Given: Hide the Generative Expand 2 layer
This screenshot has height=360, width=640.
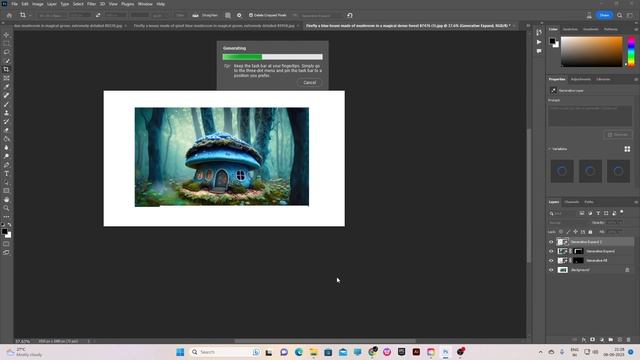Looking at the screenshot, I should [x=551, y=242].
